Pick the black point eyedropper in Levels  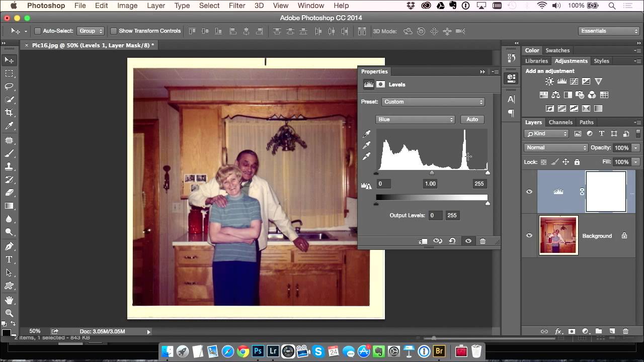coord(367,134)
